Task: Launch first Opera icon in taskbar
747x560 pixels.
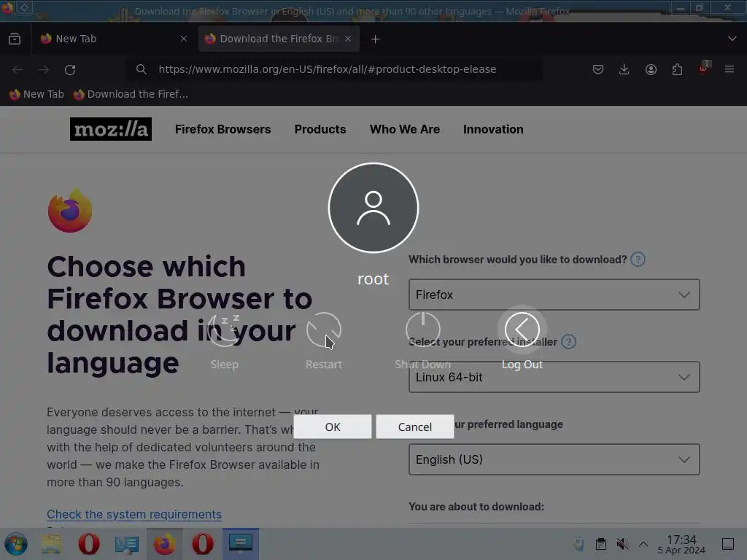Action: point(88,544)
